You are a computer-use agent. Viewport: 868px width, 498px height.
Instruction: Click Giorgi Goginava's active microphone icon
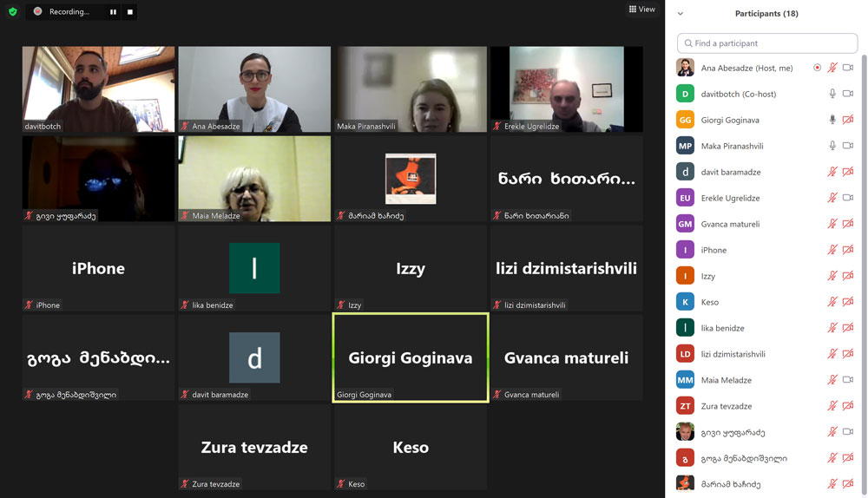(x=832, y=120)
